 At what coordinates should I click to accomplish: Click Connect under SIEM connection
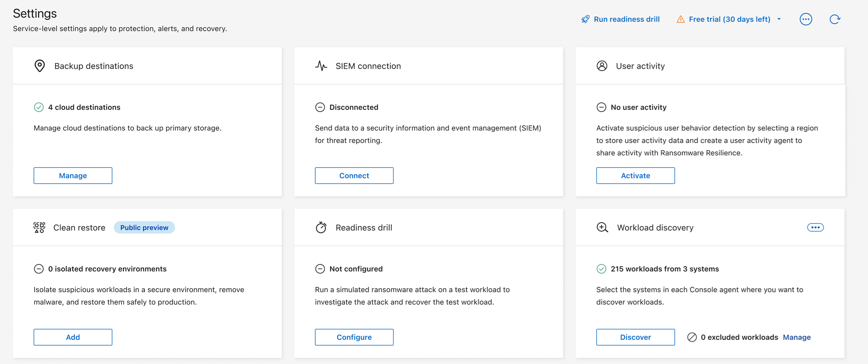point(354,175)
